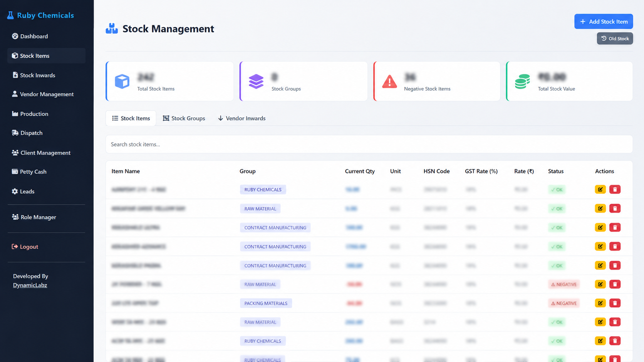Click the purple layers Stock Groups icon
The width and height of the screenshot is (644, 362).
click(256, 82)
